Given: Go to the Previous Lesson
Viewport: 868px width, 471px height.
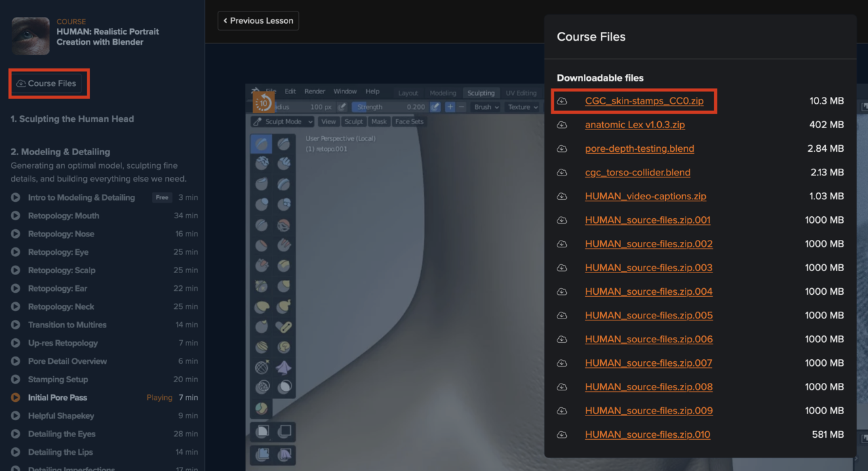Looking at the screenshot, I should [x=258, y=21].
